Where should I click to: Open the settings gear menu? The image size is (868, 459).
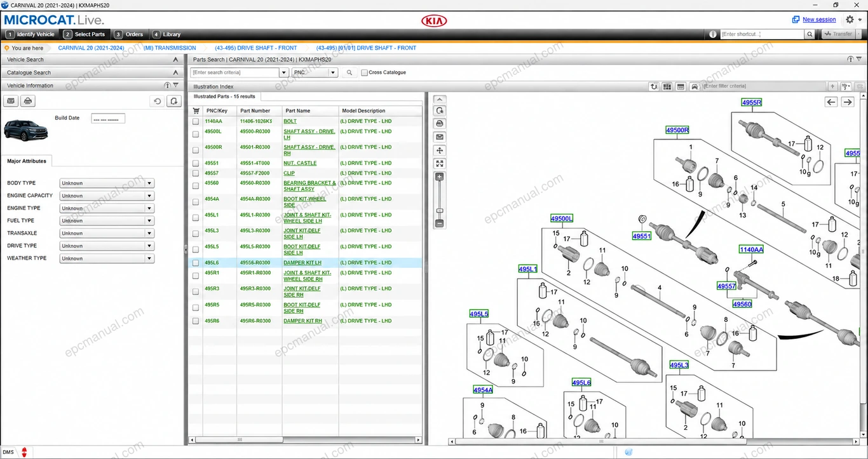point(850,20)
